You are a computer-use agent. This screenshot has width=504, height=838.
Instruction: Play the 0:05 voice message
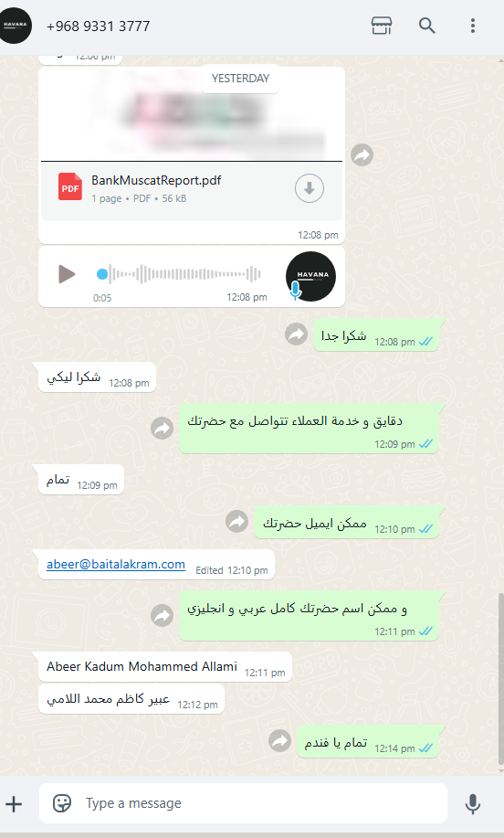point(67,274)
